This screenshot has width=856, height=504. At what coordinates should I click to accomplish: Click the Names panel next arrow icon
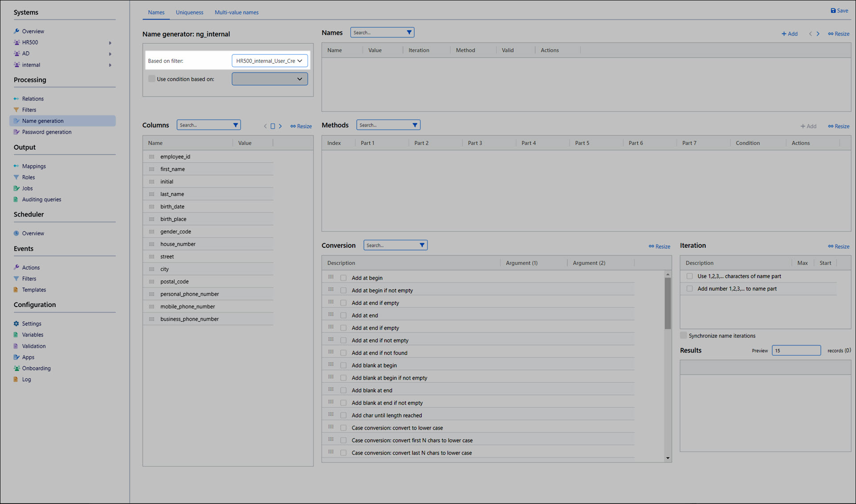[x=818, y=34]
